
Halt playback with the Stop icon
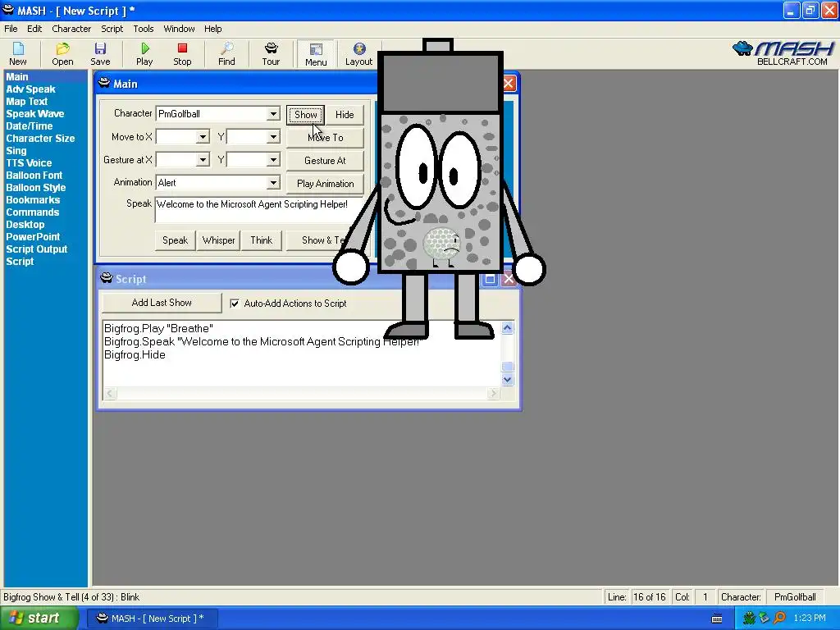tap(182, 54)
